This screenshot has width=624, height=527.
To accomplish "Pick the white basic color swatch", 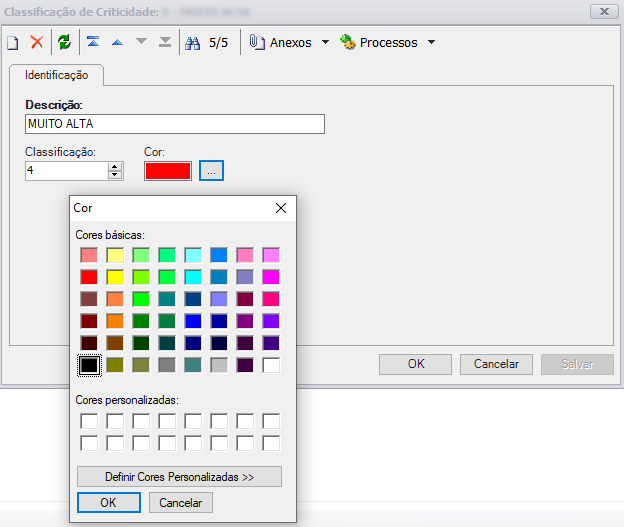I will 271,365.
